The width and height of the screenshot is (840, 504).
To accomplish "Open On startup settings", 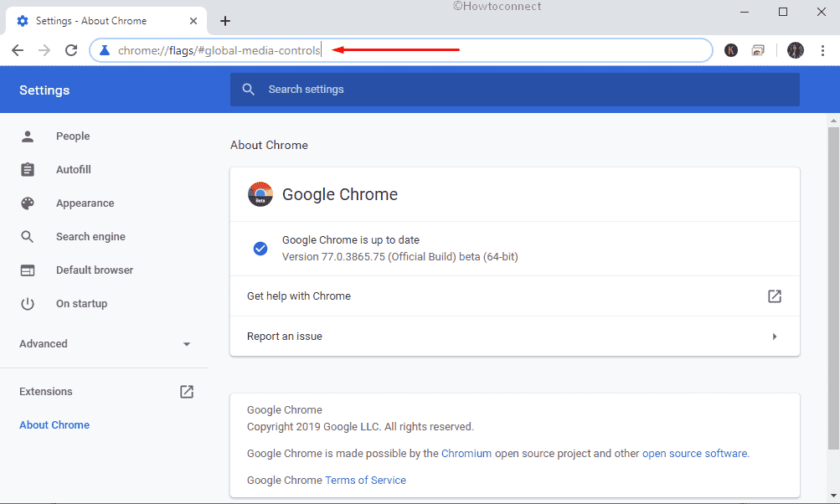I will [x=81, y=304].
